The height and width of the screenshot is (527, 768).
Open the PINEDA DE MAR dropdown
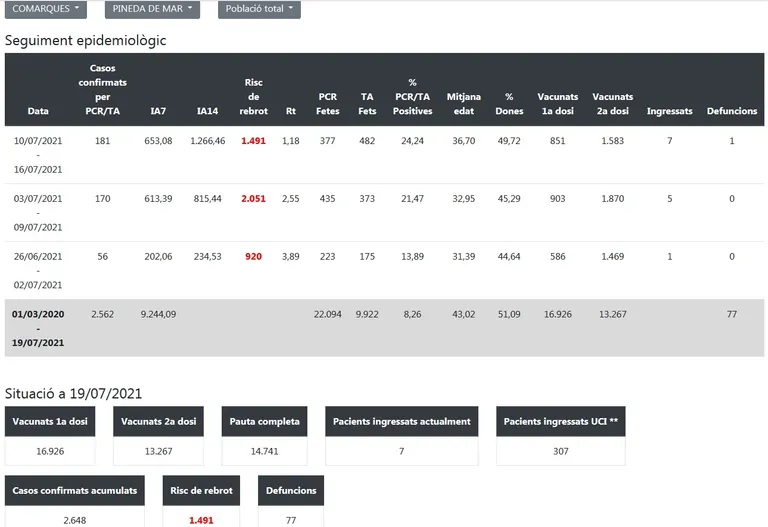[x=152, y=9]
